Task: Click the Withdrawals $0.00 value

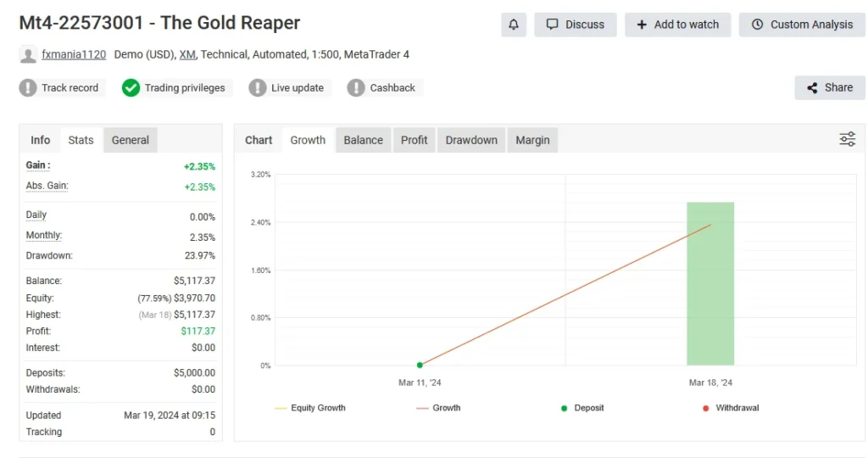Action: click(x=203, y=389)
